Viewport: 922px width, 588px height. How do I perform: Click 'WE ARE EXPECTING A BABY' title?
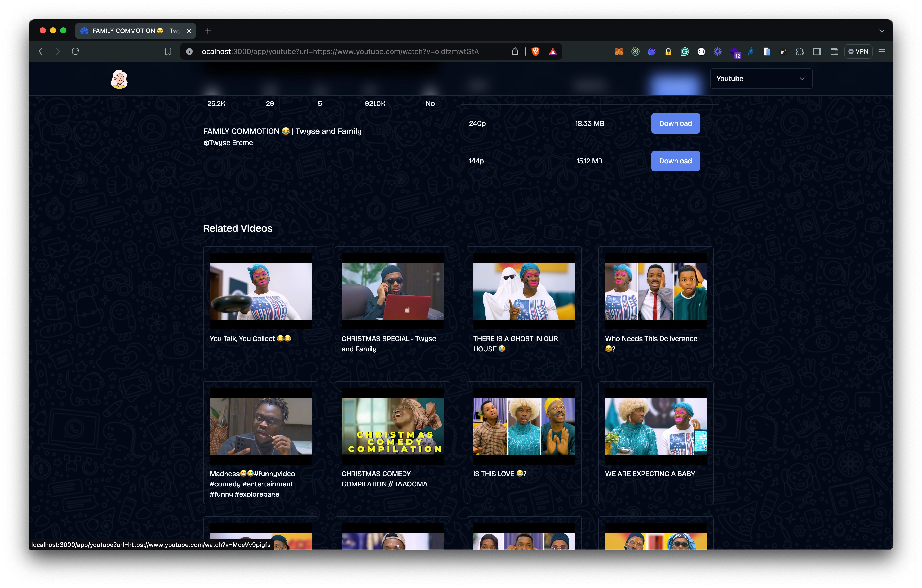click(650, 474)
